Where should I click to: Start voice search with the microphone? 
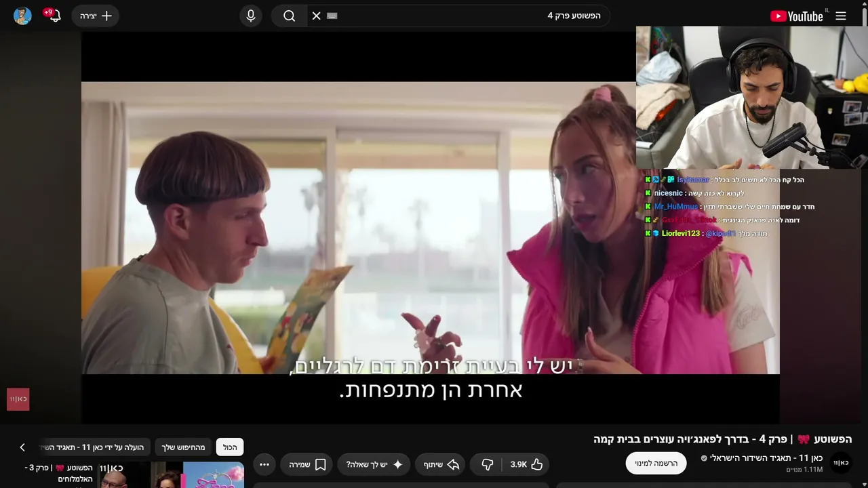pyautogui.click(x=251, y=16)
